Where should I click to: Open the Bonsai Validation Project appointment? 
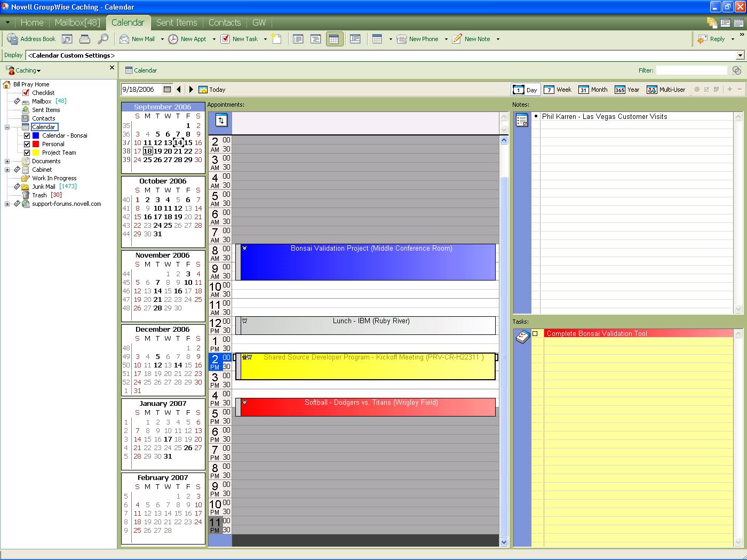[365, 262]
